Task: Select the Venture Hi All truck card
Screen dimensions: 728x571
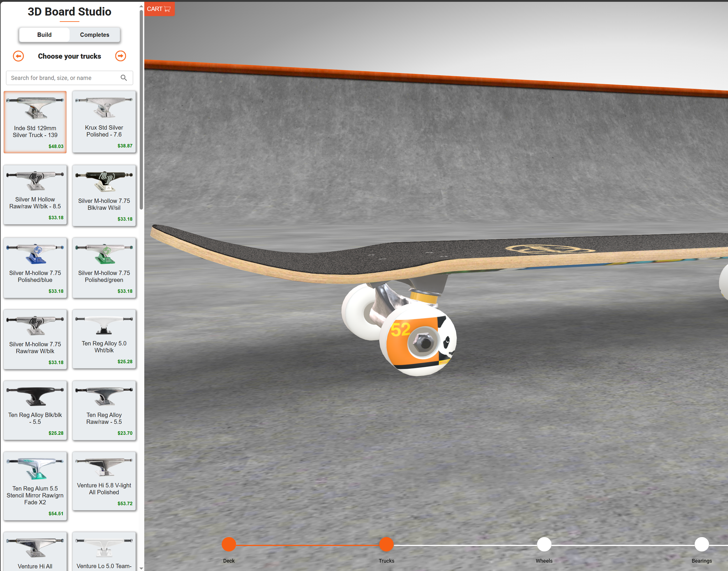Action: click(35, 551)
